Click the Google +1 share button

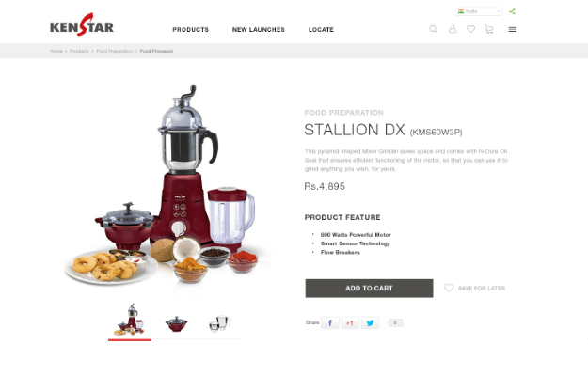pyautogui.click(x=350, y=322)
